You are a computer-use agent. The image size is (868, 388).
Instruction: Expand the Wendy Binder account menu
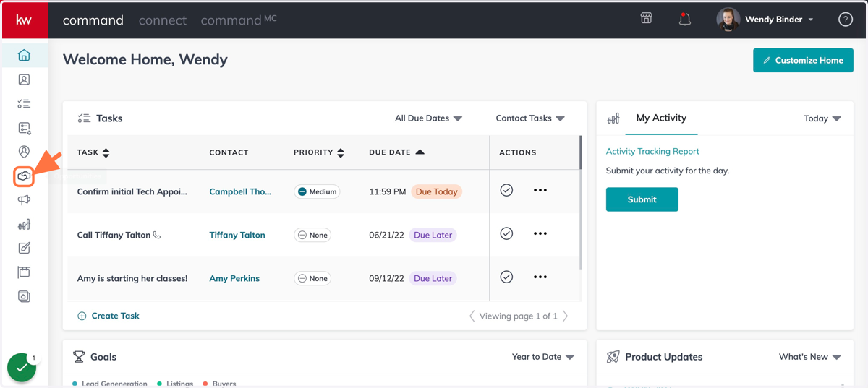tap(811, 20)
